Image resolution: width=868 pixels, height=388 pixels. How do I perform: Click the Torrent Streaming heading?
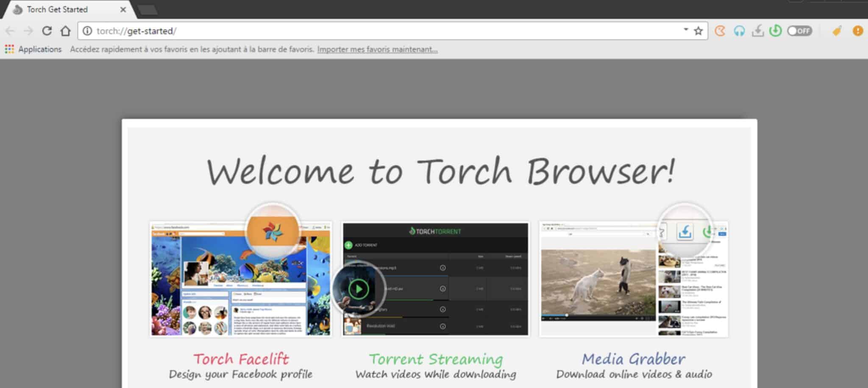436,360
